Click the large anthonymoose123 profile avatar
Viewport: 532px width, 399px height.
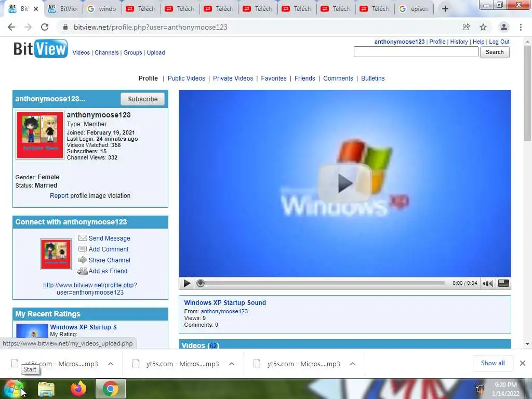tap(40, 135)
